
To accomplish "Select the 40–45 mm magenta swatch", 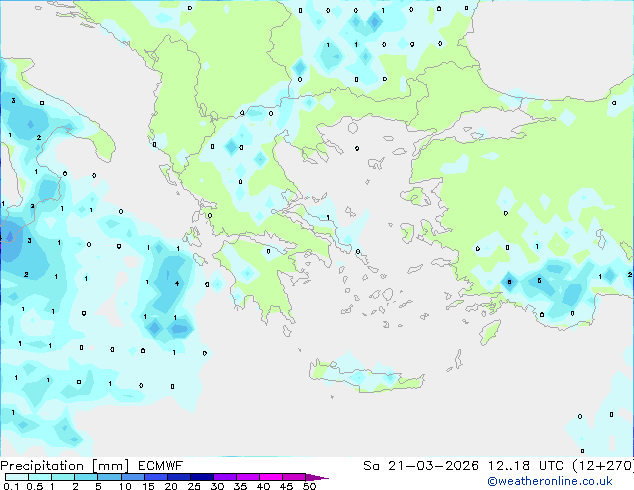I will pyautogui.click(x=271, y=477).
